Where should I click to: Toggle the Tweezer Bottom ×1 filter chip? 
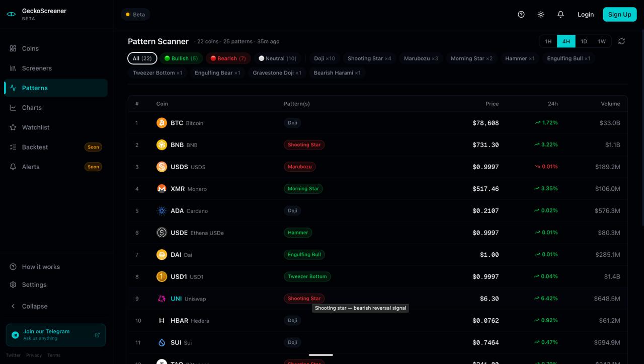pos(157,73)
